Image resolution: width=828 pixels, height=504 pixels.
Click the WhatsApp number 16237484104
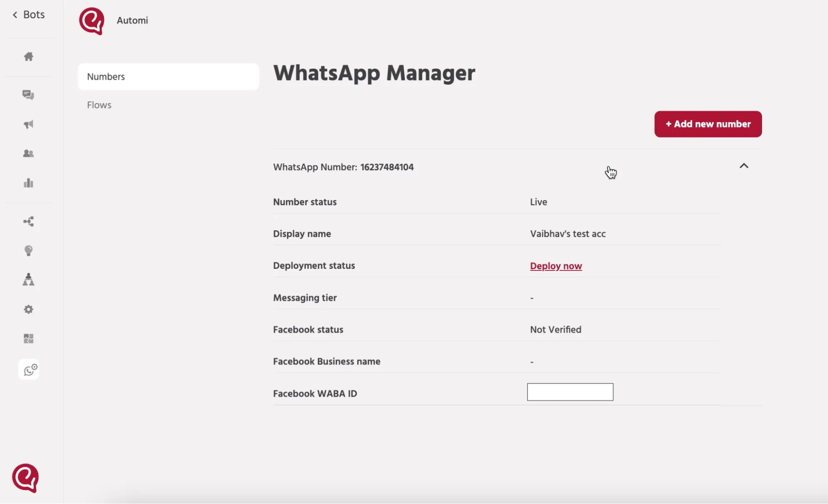387,167
